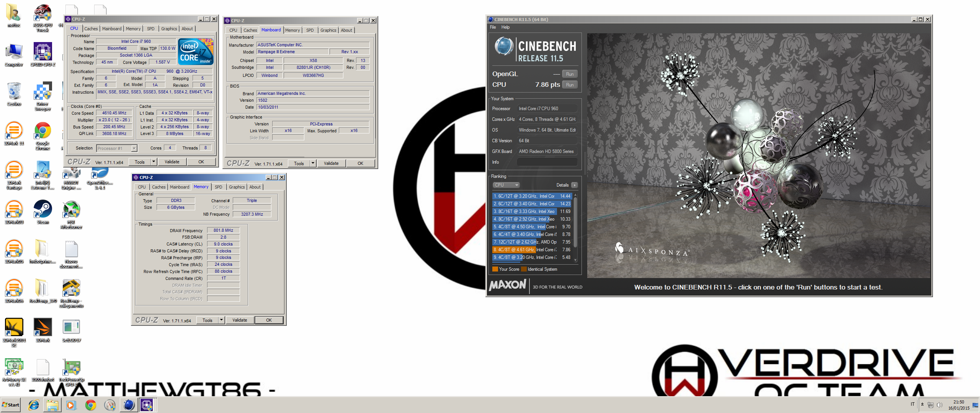Click Validate in the Mainboard CPU-Z window
The image size is (980, 413).
click(331, 163)
